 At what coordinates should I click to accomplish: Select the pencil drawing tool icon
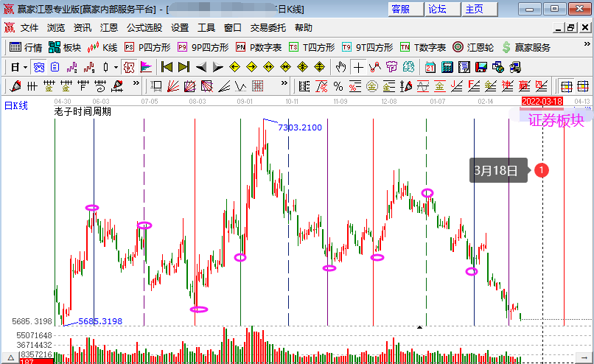[15, 86]
